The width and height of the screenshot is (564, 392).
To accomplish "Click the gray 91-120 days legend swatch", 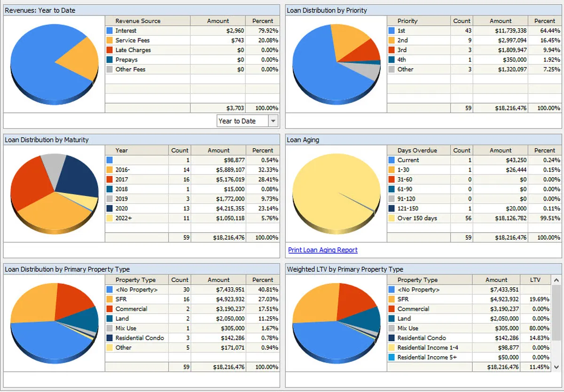I will point(392,199).
